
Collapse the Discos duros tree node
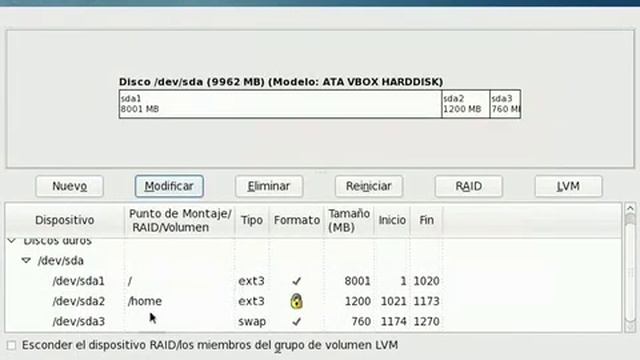[12, 241]
